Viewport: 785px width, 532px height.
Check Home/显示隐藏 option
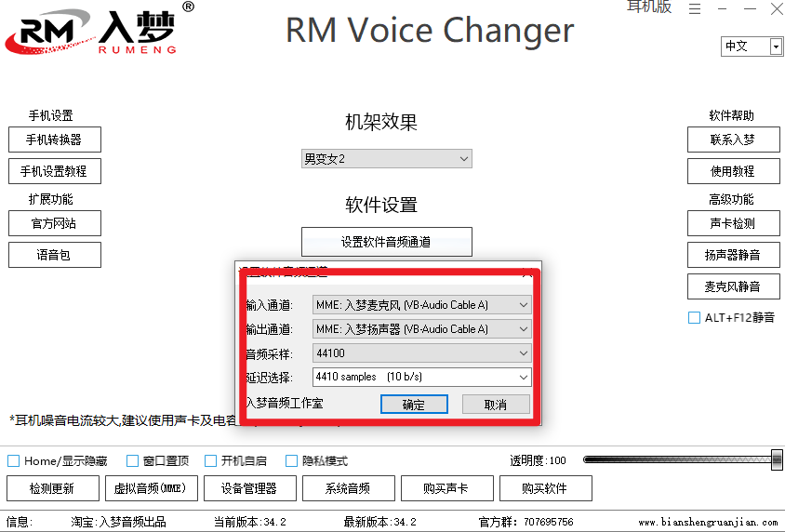14,461
